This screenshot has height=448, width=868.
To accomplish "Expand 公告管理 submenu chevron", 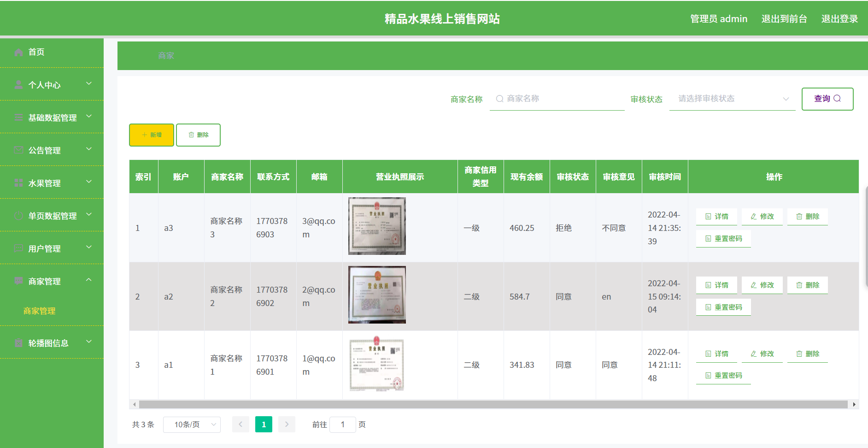I will pyautogui.click(x=89, y=149).
